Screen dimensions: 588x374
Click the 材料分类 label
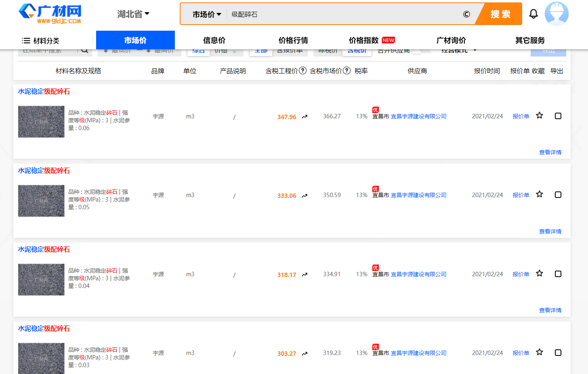coord(46,41)
